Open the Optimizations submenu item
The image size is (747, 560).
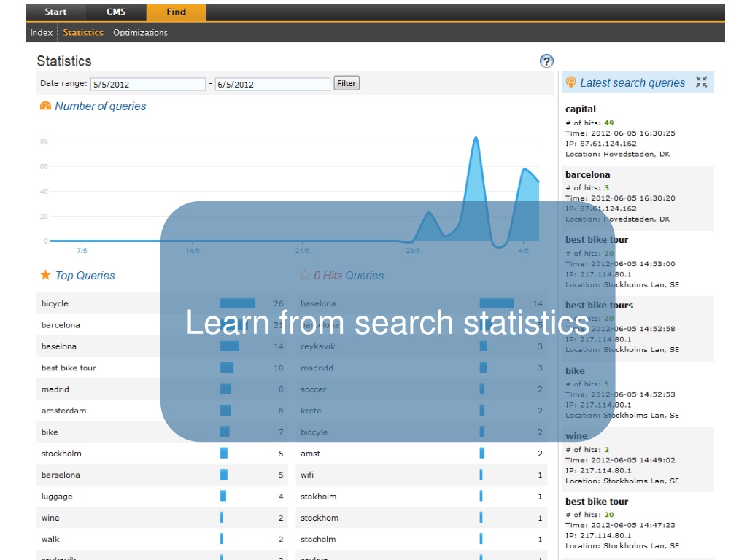(x=140, y=32)
